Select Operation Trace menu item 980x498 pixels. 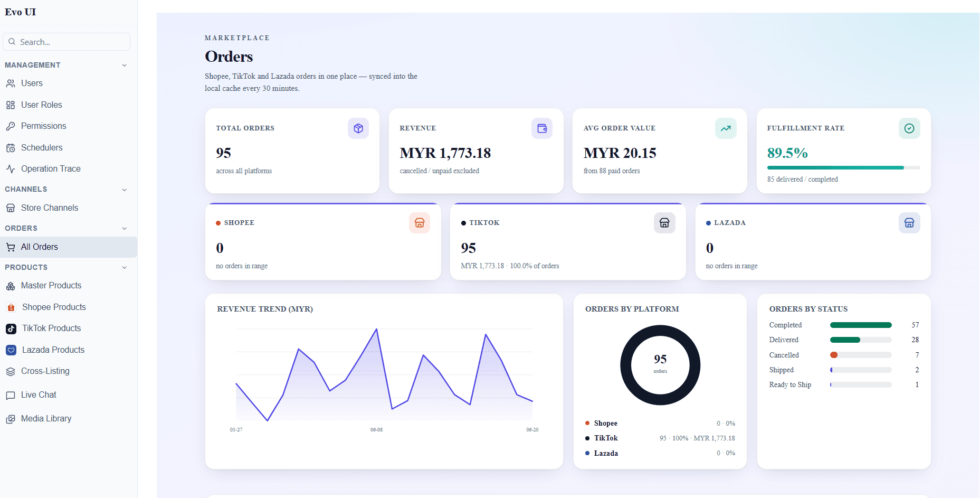pyautogui.click(x=69, y=169)
